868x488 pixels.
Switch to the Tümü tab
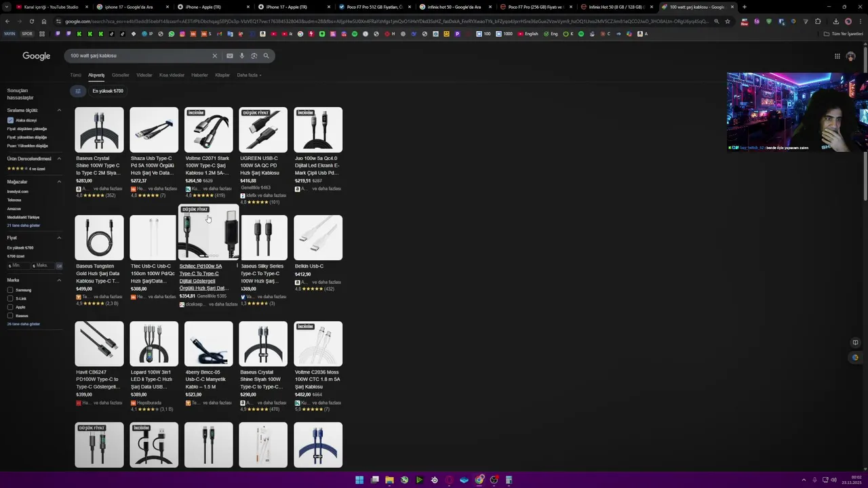point(76,75)
